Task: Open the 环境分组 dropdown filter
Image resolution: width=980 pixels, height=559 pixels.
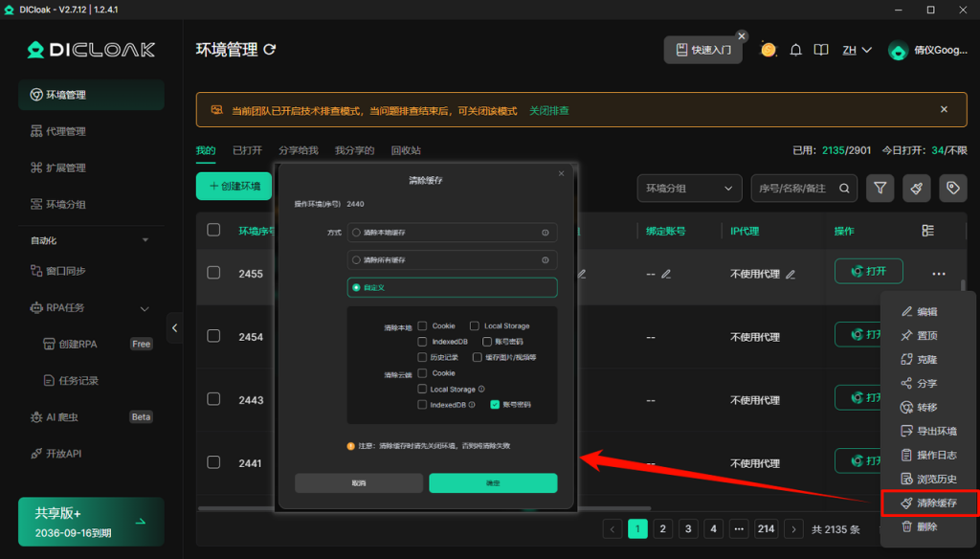Action: click(x=689, y=189)
